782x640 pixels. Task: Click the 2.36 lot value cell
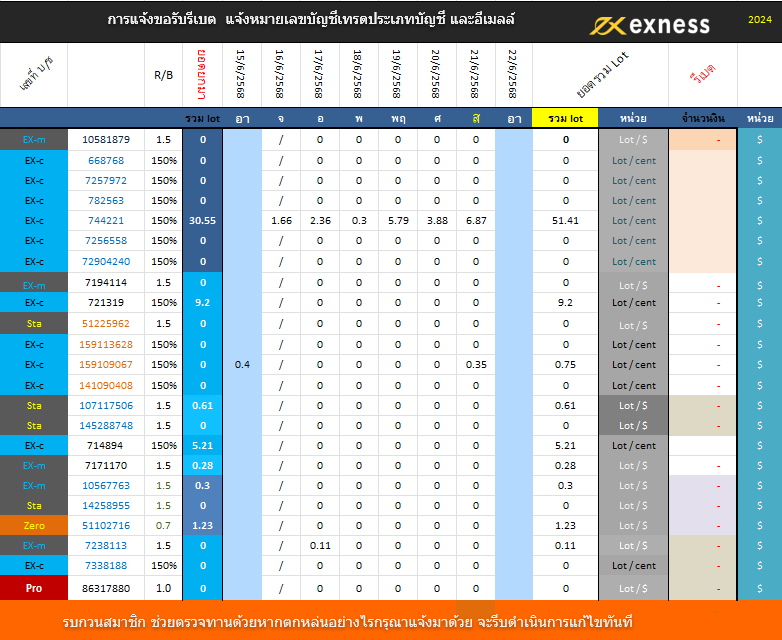coord(320,220)
